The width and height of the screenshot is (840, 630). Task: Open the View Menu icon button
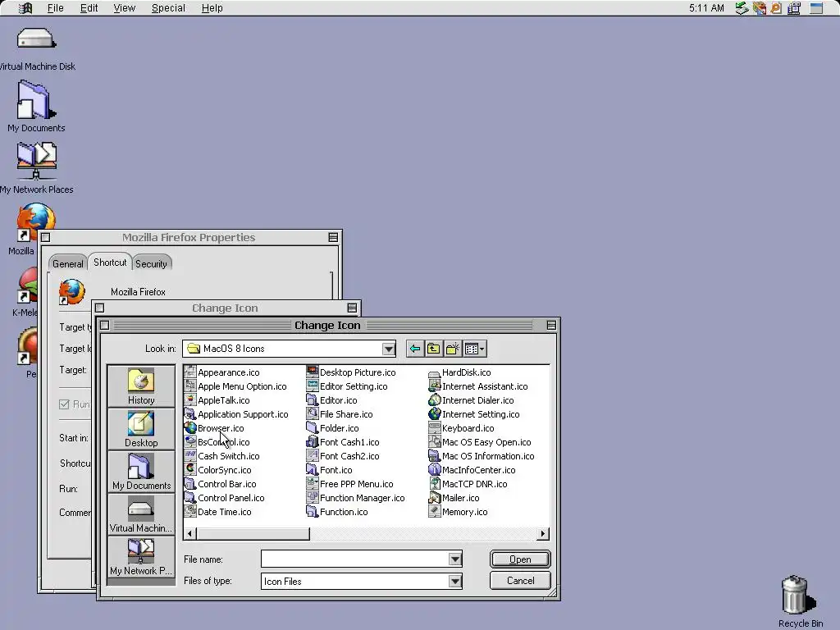[x=475, y=349]
